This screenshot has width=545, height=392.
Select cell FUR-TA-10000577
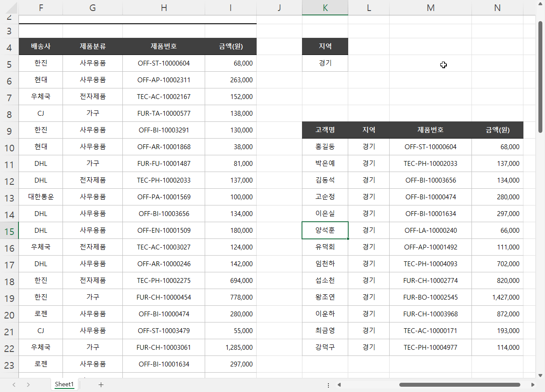pyautogui.click(x=164, y=114)
